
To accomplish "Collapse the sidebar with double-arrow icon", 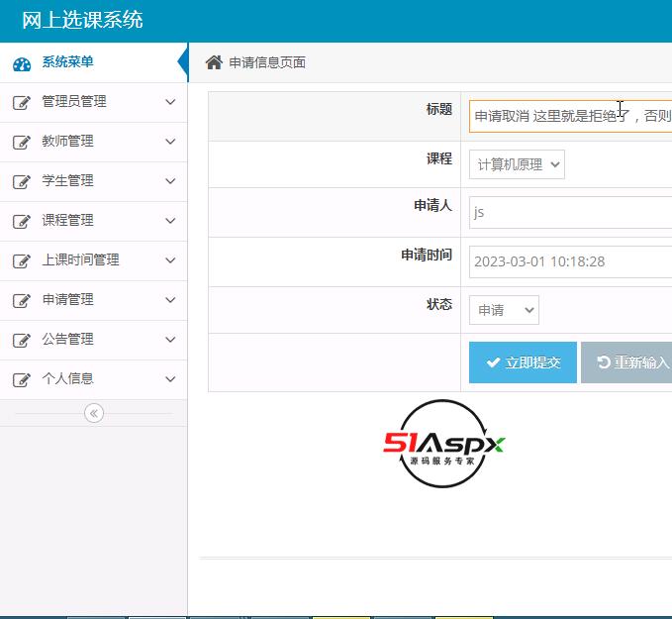I will 94,413.
